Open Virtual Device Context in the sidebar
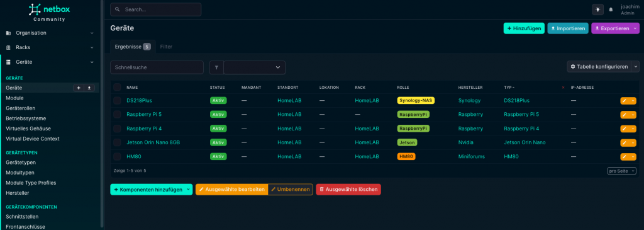644x230 pixels. point(33,139)
